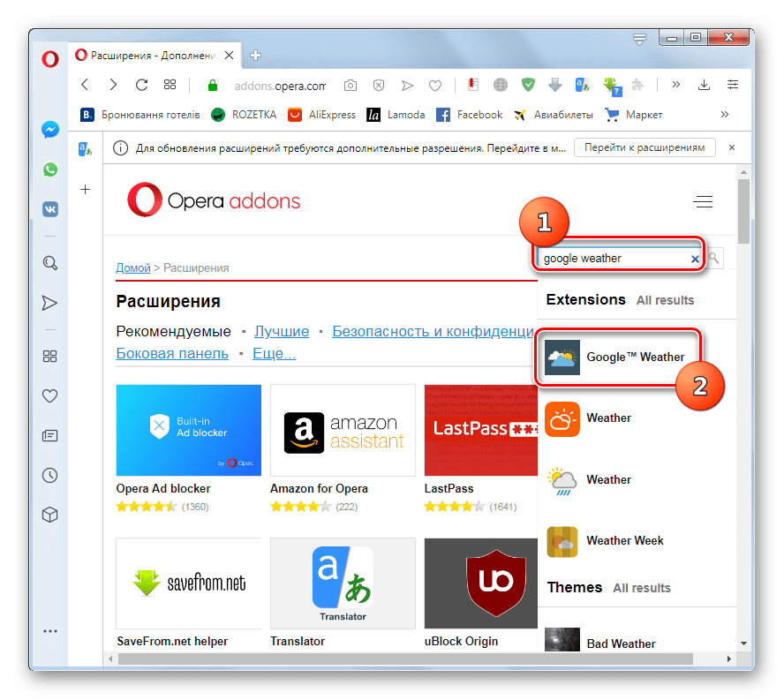784x700 pixels.
Task: Open the ROZETKA bookmark
Action: pyautogui.click(x=244, y=115)
